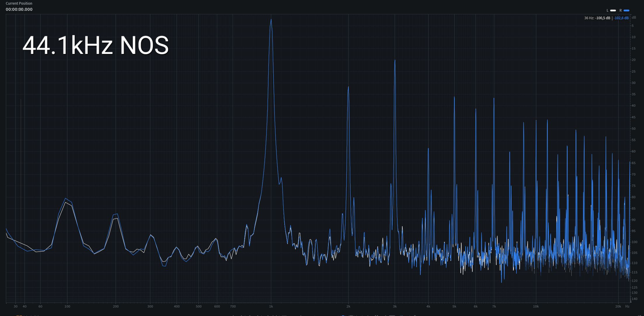
Task: Click the 30 Hz frequency axis label
Action: coord(15,306)
